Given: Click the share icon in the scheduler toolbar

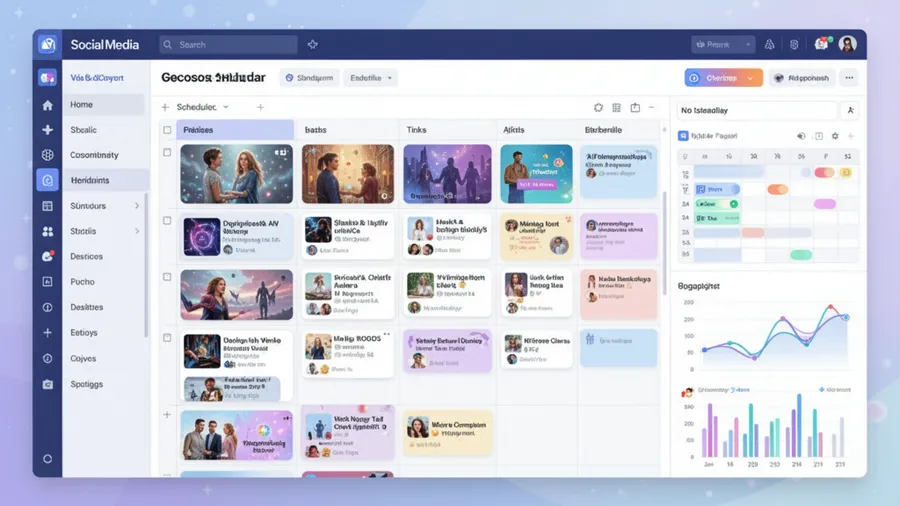Looking at the screenshot, I should 635,107.
